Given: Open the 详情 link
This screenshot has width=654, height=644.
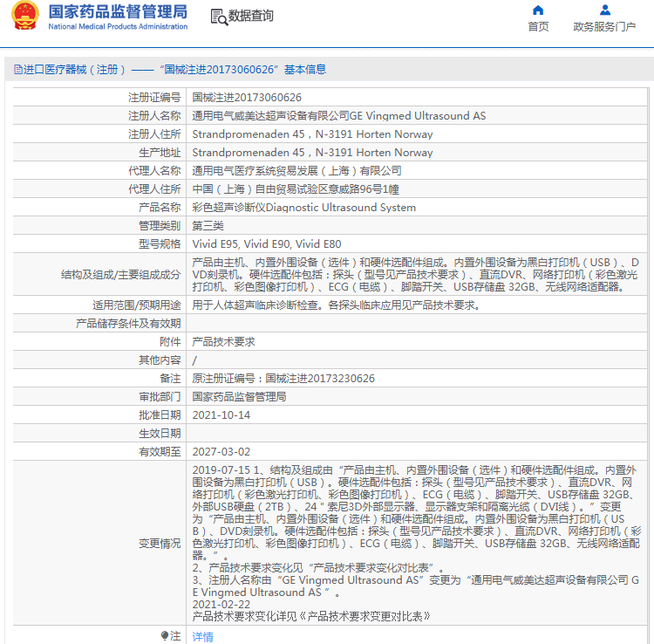Looking at the screenshot, I should (202, 636).
